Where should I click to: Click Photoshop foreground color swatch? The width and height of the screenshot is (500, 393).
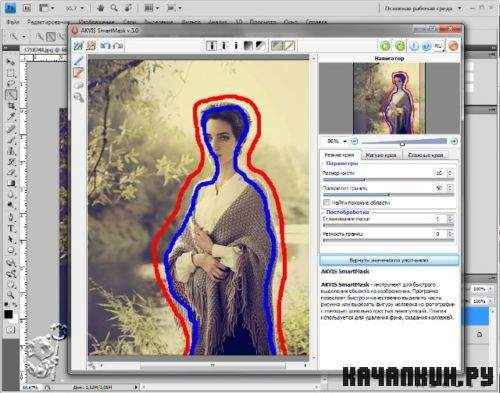point(8,314)
